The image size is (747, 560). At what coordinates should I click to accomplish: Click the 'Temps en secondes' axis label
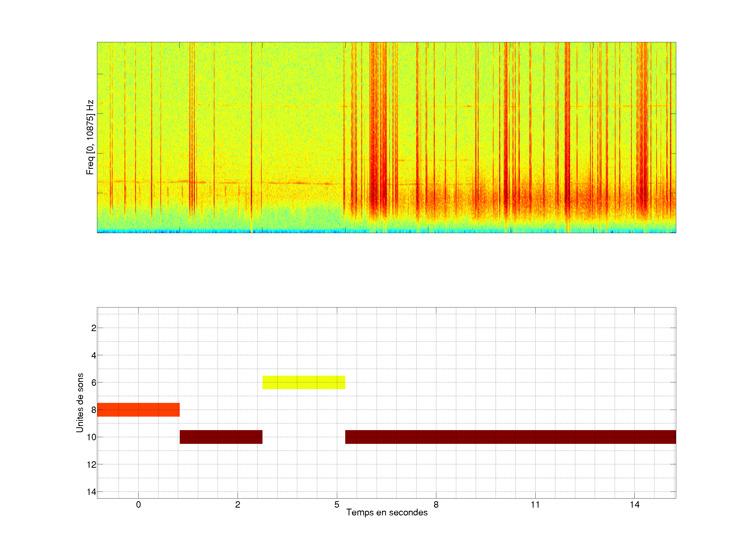pos(387,512)
